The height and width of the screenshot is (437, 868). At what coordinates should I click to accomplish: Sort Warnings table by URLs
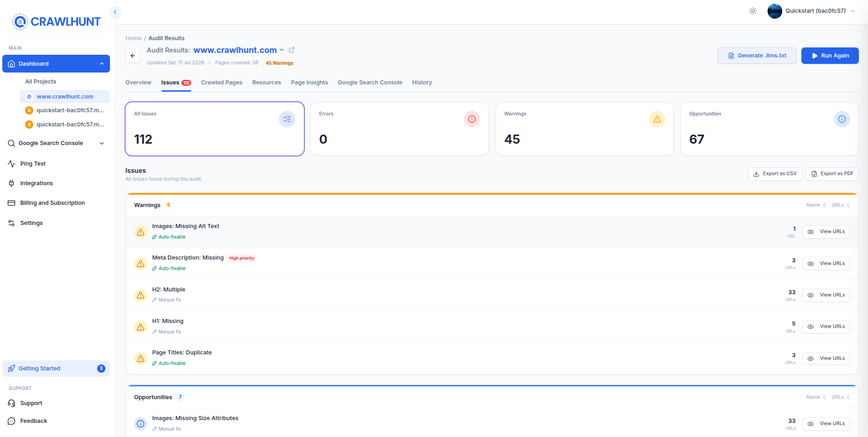[841, 205]
